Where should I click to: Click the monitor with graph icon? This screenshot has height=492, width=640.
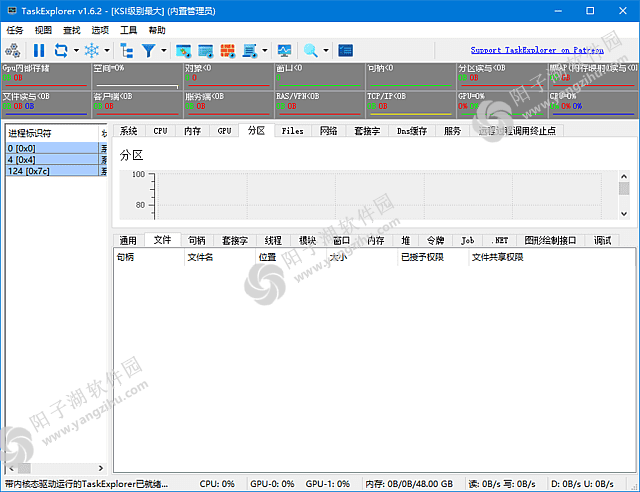tap(284, 51)
